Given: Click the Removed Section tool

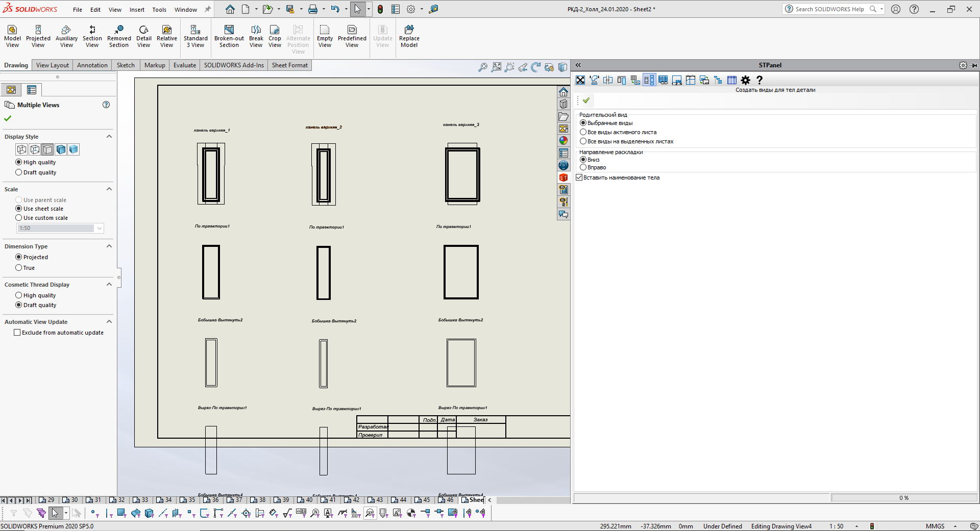Looking at the screenshot, I should (119, 36).
